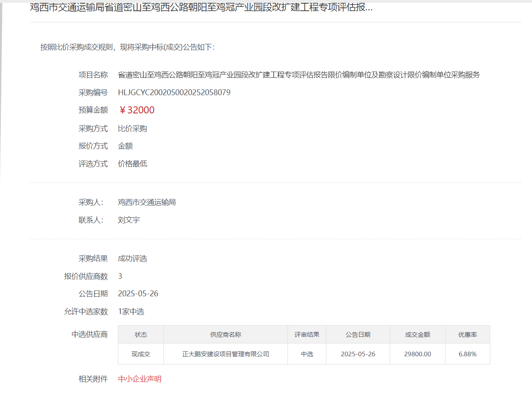Select the 状态 column header
The width and height of the screenshot is (532, 396).
point(141,335)
